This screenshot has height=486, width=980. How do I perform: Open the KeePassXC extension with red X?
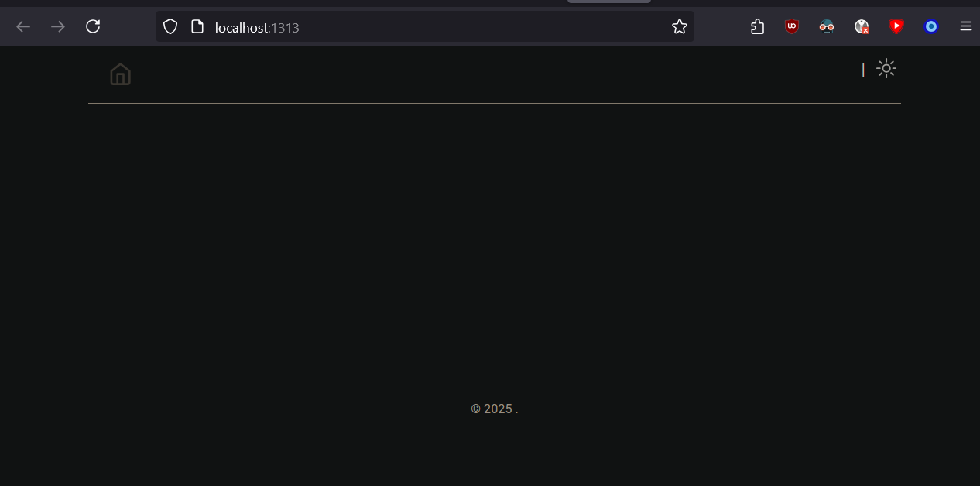click(x=862, y=26)
